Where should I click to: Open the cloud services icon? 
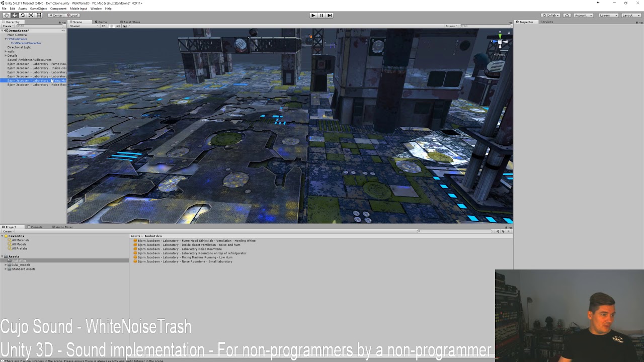[x=567, y=15]
